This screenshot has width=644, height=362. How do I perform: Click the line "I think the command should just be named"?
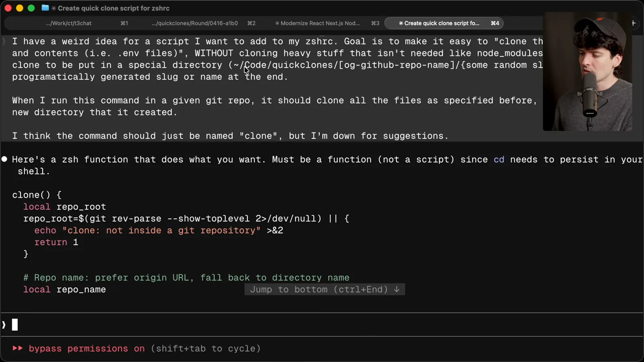point(230,136)
